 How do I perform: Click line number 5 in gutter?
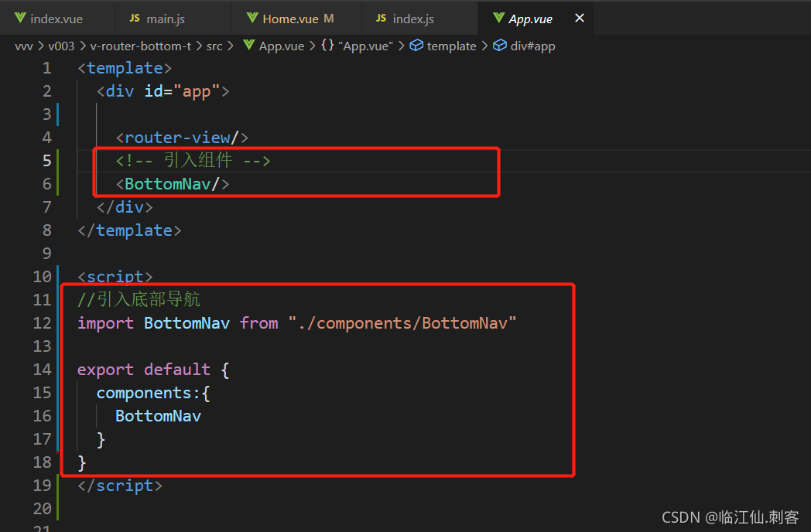pyautogui.click(x=47, y=160)
